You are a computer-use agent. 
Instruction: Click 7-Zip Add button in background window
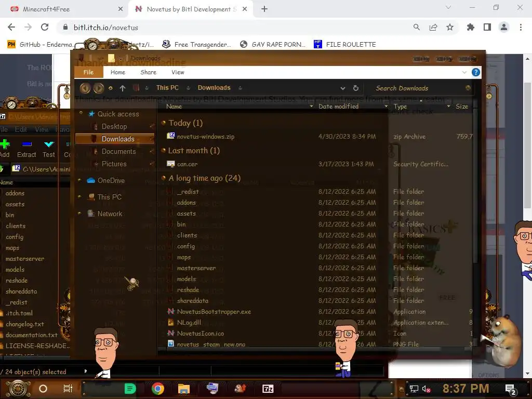[x=5, y=149]
